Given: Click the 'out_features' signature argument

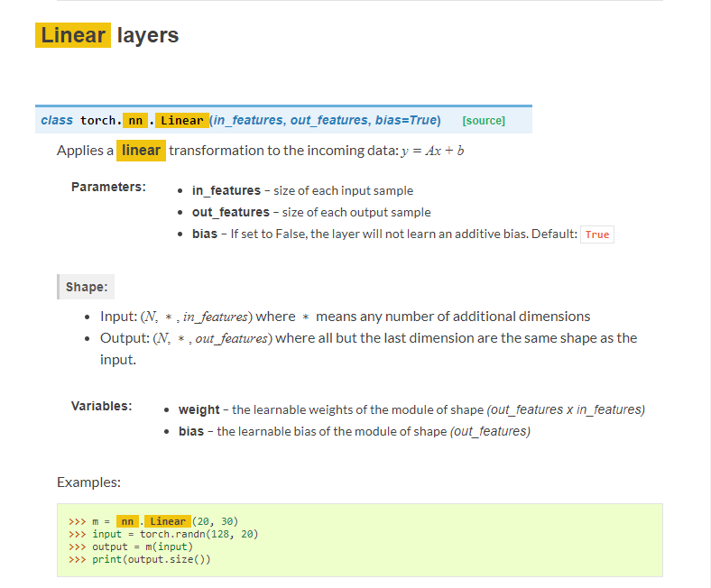Looking at the screenshot, I should click(x=328, y=120).
